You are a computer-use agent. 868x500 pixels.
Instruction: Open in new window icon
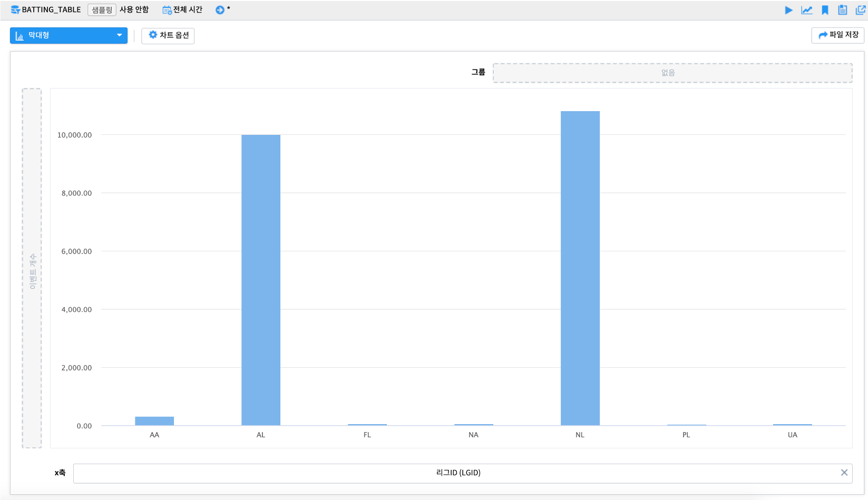pos(860,10)
